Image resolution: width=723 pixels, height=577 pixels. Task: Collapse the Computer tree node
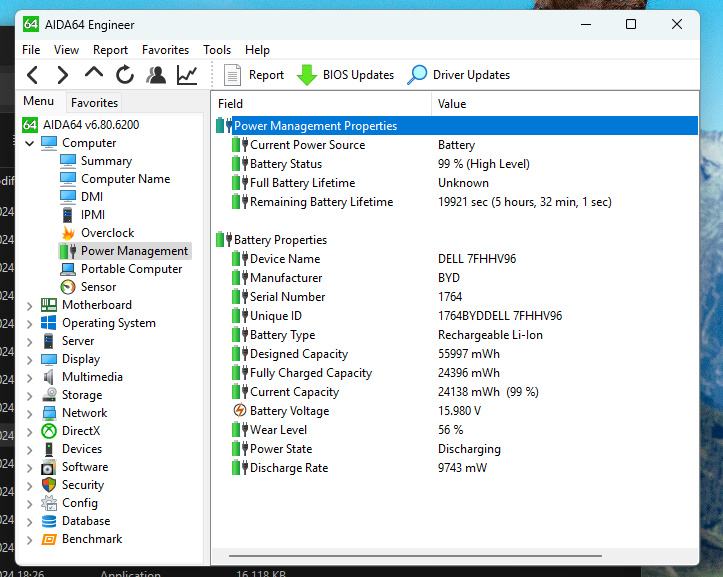(30, 143)
